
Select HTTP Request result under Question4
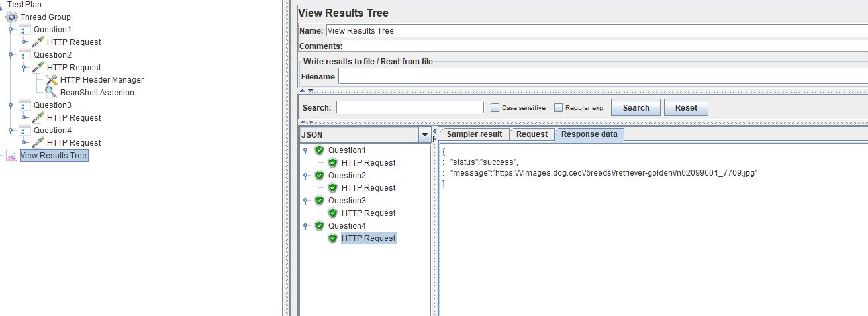(x=369, y=238)
